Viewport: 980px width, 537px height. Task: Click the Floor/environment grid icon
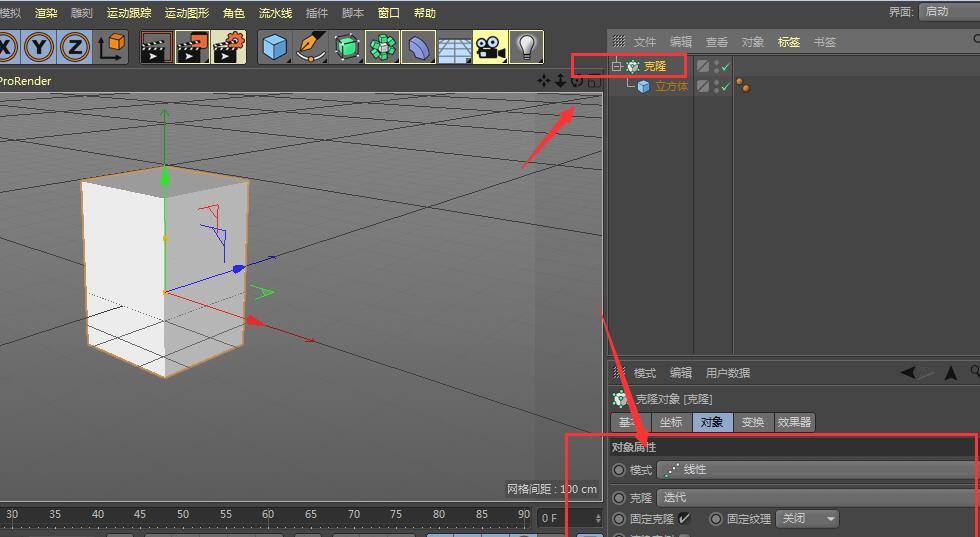(x=454, y=47)
